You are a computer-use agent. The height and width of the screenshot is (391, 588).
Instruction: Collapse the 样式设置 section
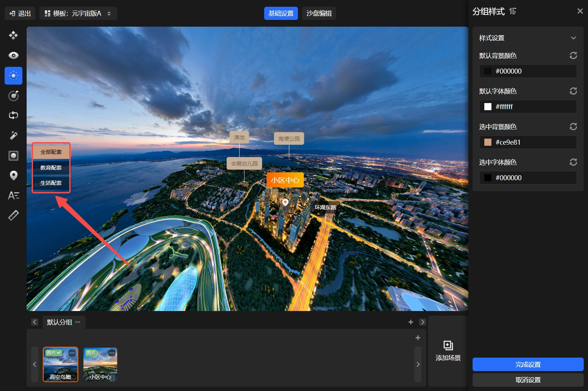pos(573,38)
